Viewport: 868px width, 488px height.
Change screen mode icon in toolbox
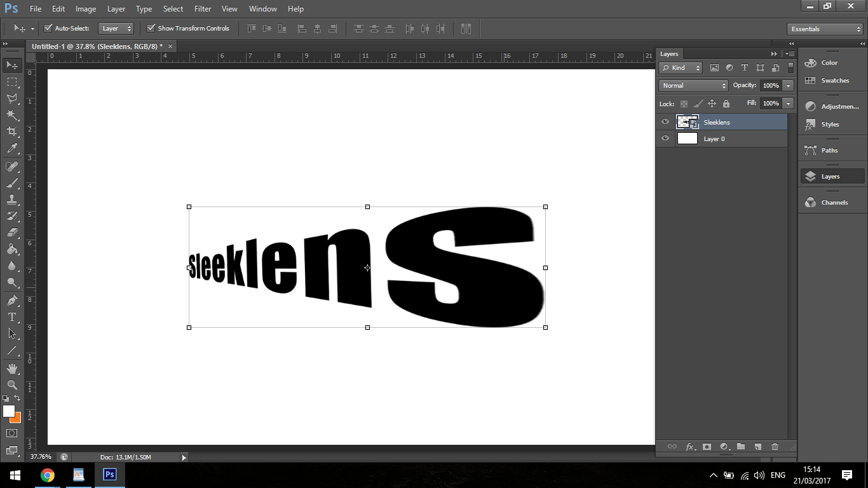point(12,451)
